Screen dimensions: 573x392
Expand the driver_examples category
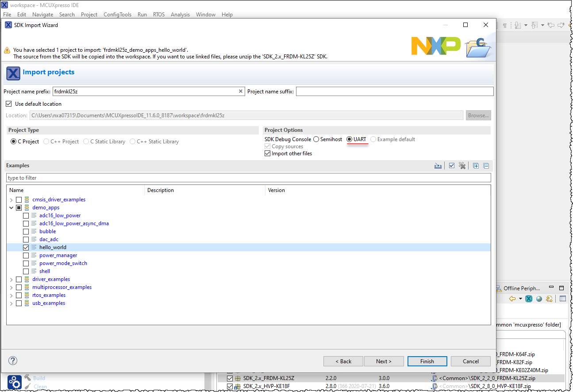(x=11, y=279)
